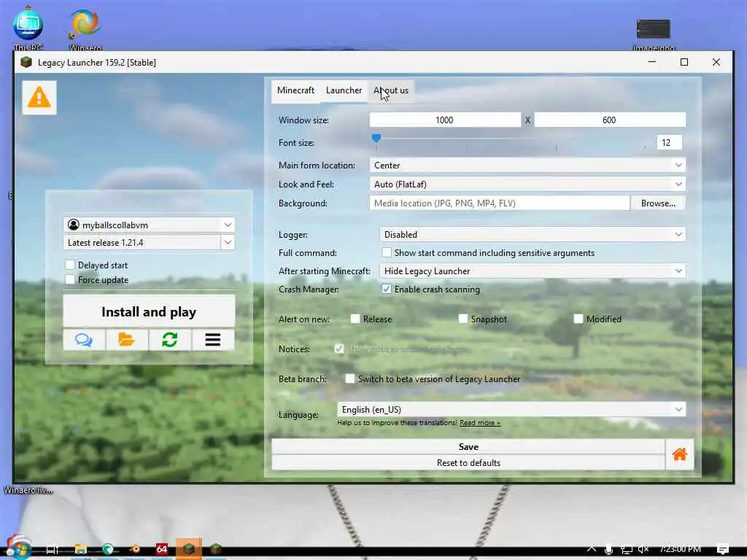Enable Delayed start checkbox

(x=70, y=265)
